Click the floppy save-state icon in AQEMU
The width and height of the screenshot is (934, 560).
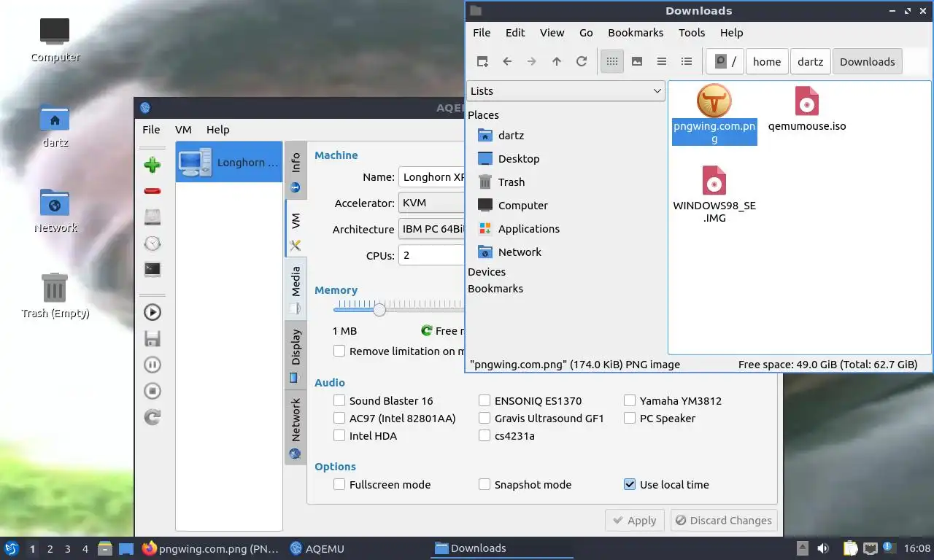click(153, 338)
